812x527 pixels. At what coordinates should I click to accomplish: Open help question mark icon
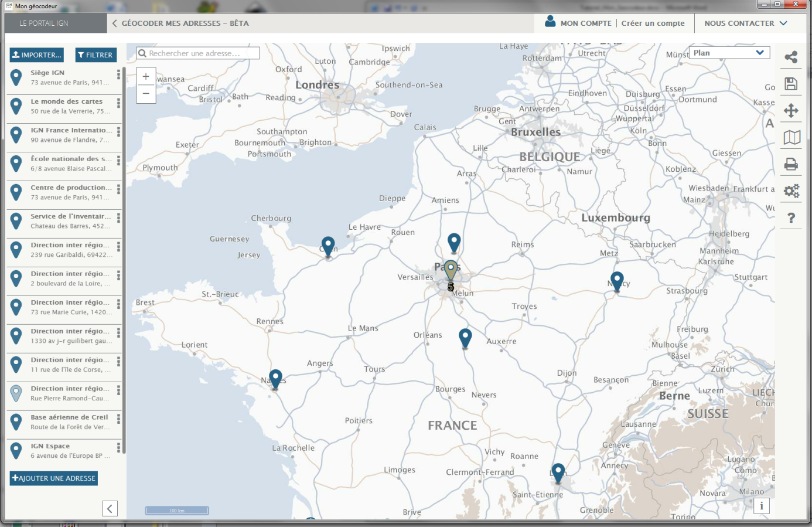pos(791,217)
